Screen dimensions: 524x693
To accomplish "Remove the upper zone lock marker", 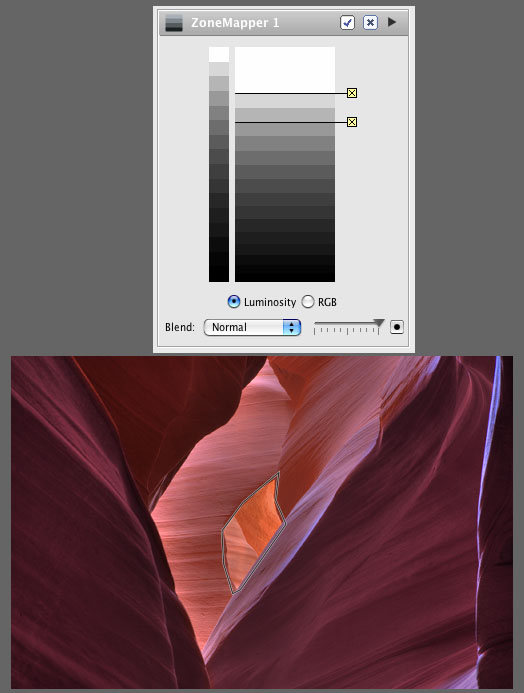I will [x=352, y=93].
